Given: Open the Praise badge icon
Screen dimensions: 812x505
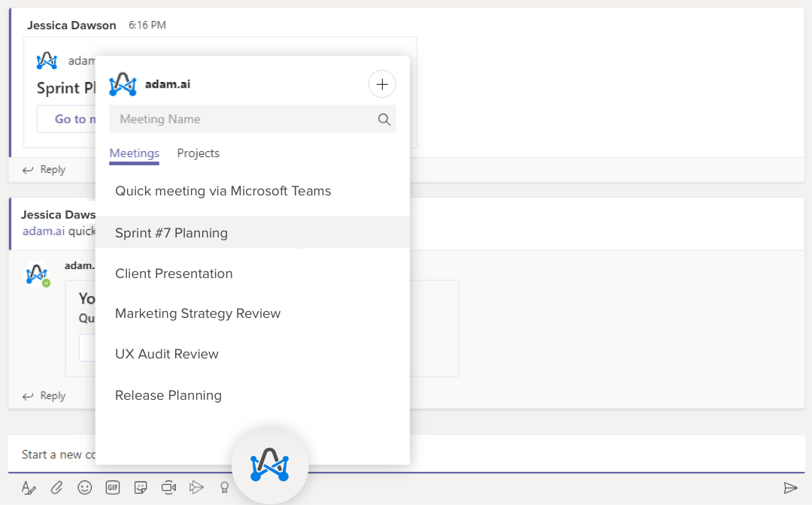Looking at the screenshot, I should coord(224,488).
